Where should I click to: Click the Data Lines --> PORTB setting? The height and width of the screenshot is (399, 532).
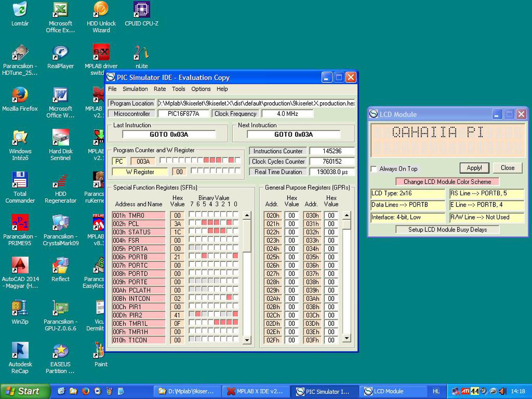408,205
